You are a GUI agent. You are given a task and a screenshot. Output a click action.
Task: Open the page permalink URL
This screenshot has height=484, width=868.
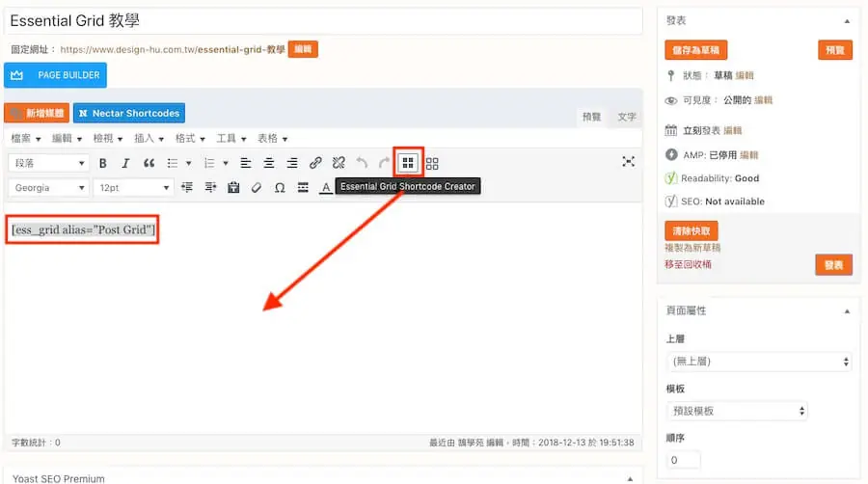[173, 50]
